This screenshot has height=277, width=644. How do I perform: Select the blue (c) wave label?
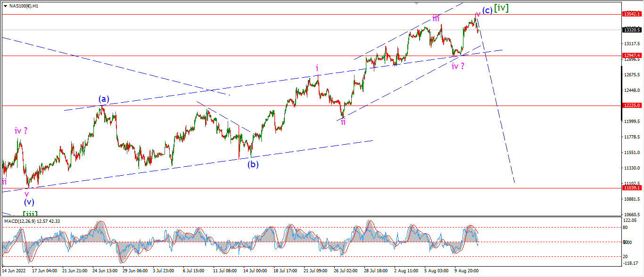click(487, 10)
